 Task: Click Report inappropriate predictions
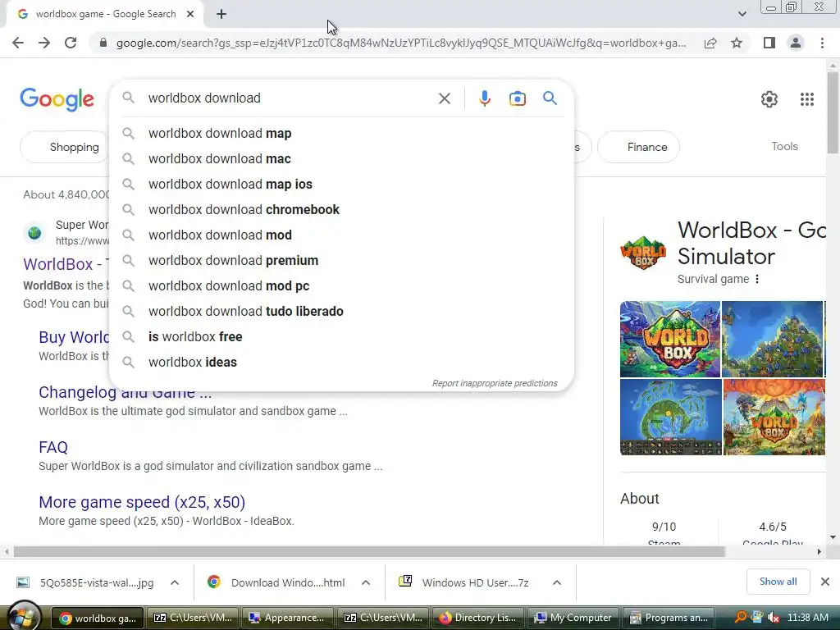(495, 384)
